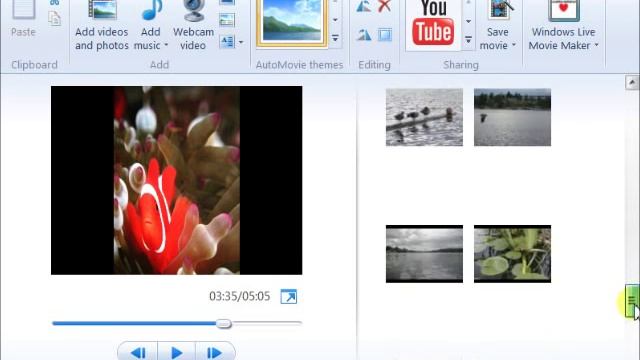Click the red X Remove icon
Screen dimensions: 640x360
coord(384,6)
